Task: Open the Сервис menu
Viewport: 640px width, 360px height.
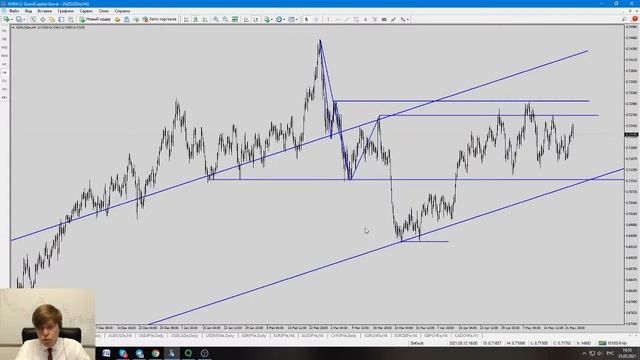Action: point(86,11)
